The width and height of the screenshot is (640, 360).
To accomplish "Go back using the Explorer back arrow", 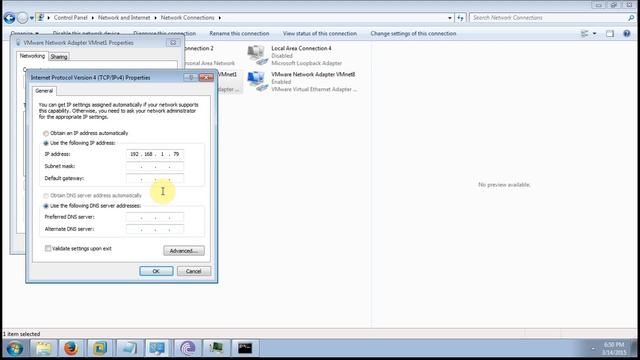I will click(x=9, y=18).
